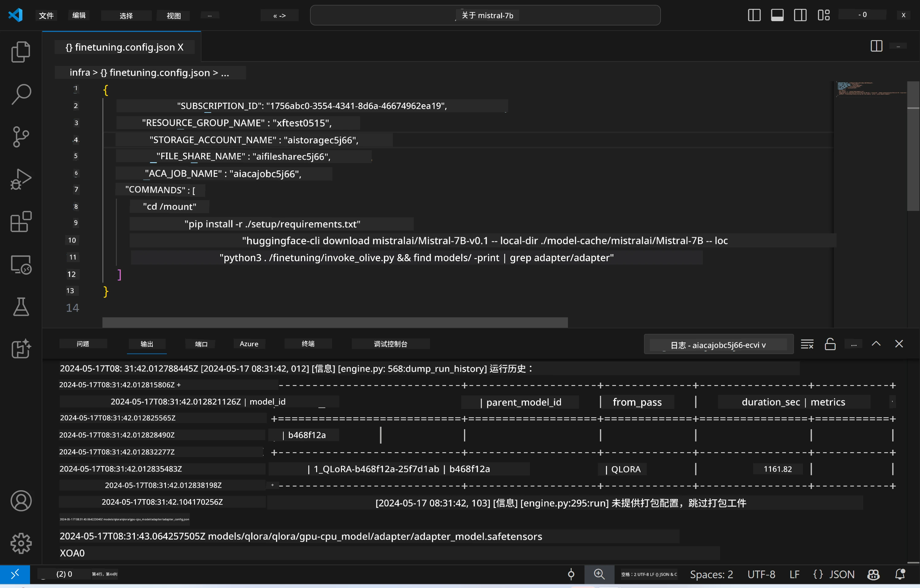Switch to the Azure panel tab
The height and width of the screenshot is (588, 920).
tap(249, 344)
